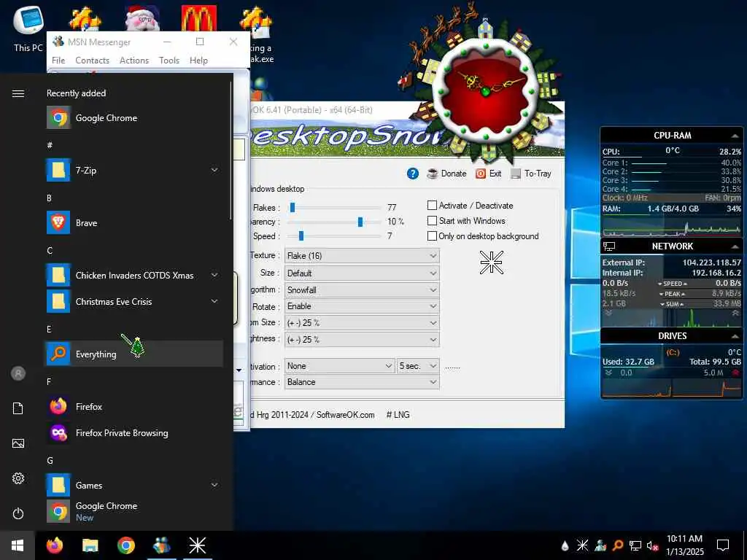Open Firefox from the taskbar
The height and width of the screenshot is (560, 747).
(x=54, y=545)
